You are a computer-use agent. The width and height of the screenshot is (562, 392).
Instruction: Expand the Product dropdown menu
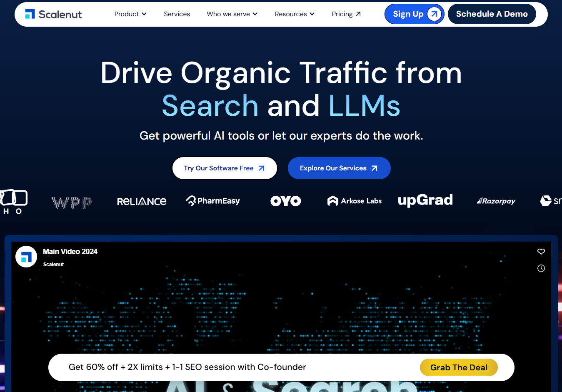[x=130, y=14]
